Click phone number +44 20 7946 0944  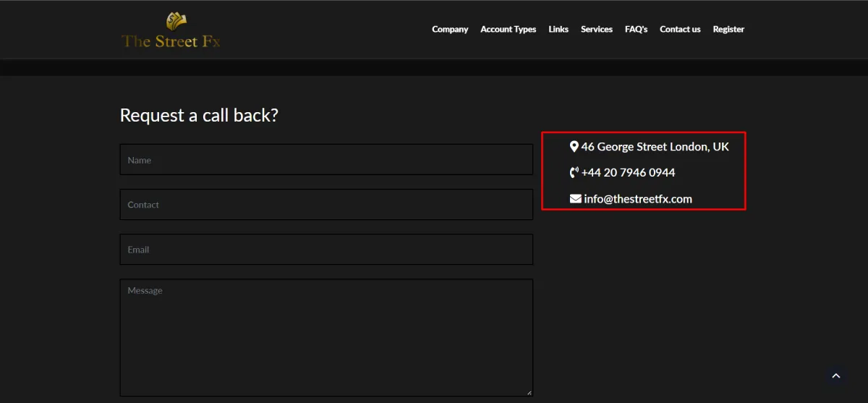tap(629, 173)
